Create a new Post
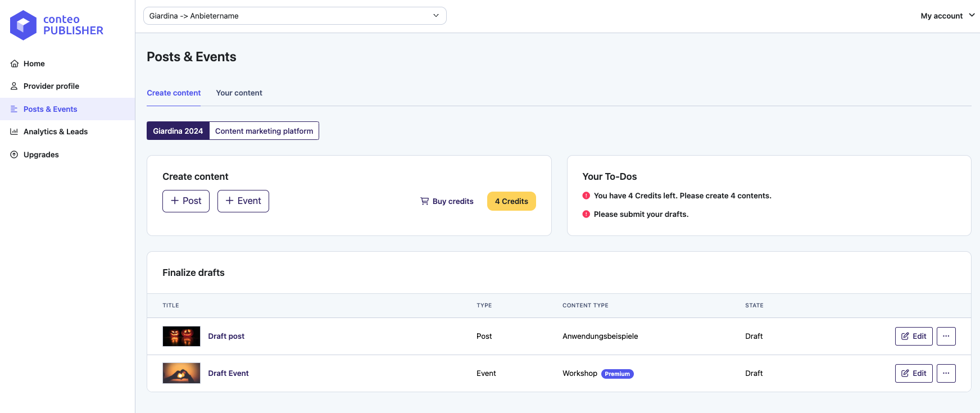 [x=186, y=201]
